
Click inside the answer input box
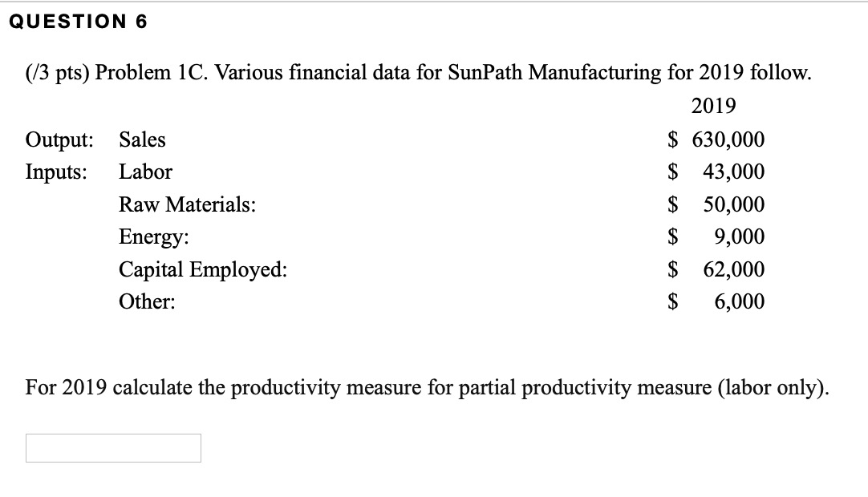point(112,447)
